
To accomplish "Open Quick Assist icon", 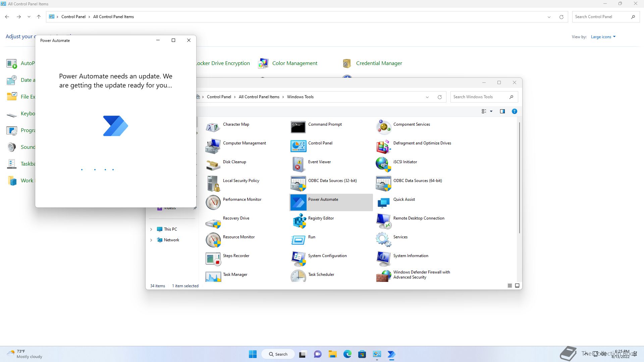I will [383, 202].
